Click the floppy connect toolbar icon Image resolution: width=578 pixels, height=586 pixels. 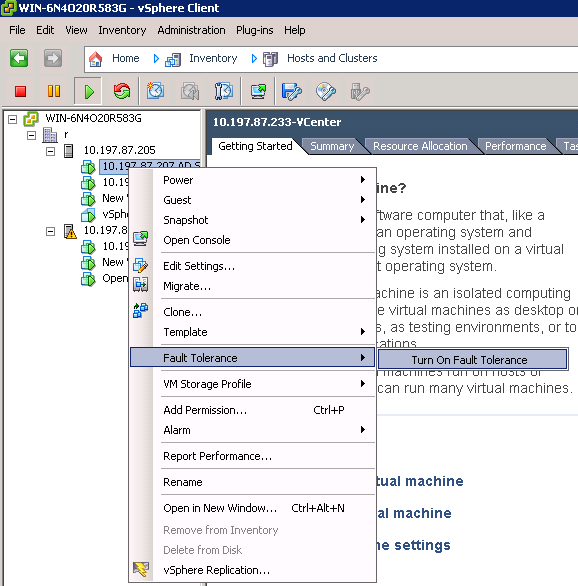coord(291,92)
